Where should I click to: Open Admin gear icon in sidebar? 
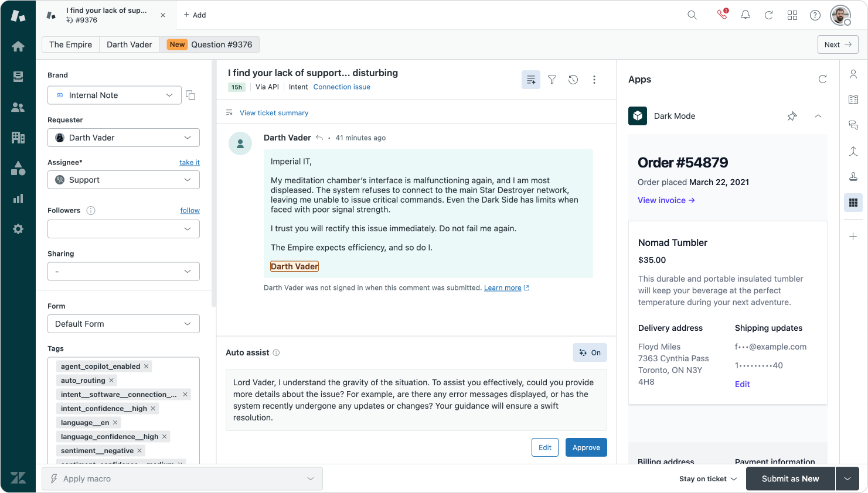[x=18, y=229]
